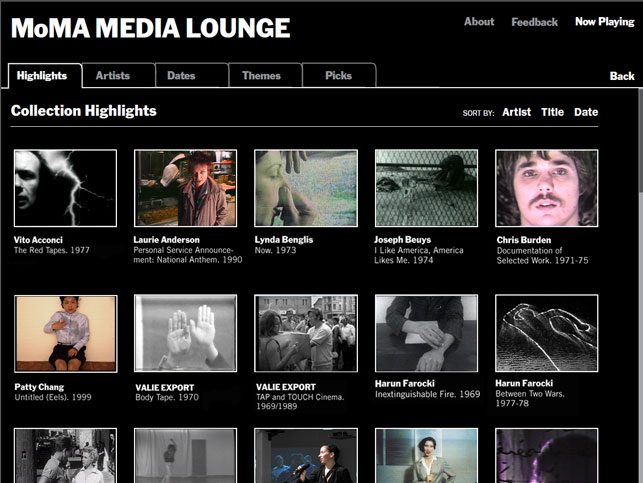Open the woman with microphone thumbnail

point(306,456)
